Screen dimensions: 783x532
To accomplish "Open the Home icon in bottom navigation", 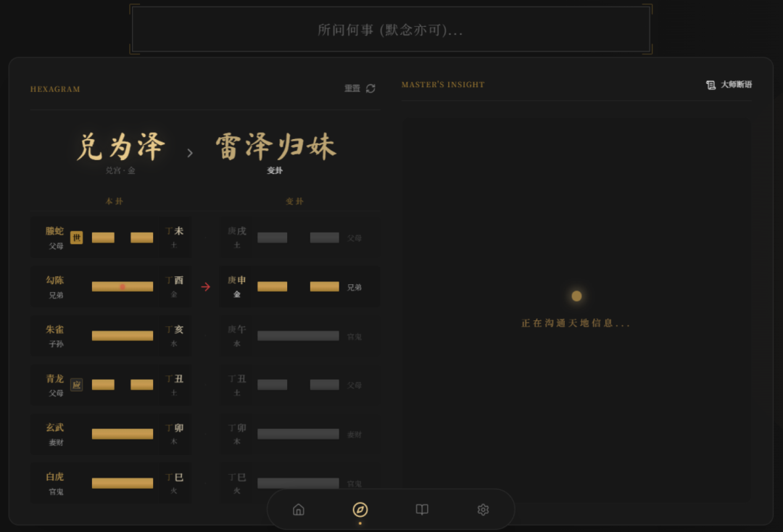I will pos(298,510).
